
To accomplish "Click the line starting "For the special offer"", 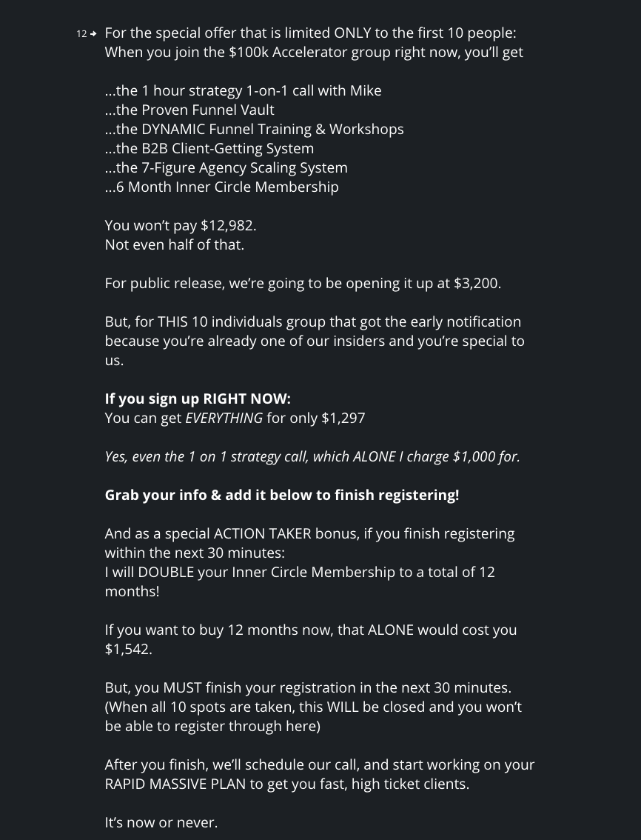I will pos(310,33).
